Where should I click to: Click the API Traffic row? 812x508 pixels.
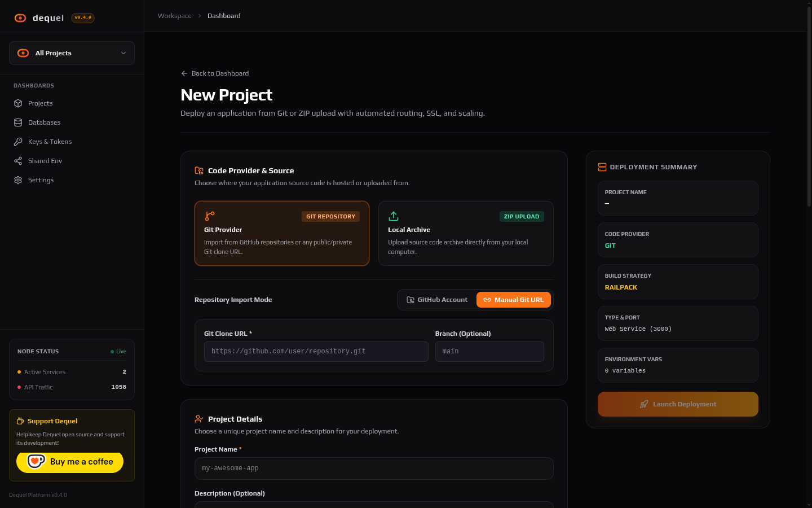click(x=72, y=387)
